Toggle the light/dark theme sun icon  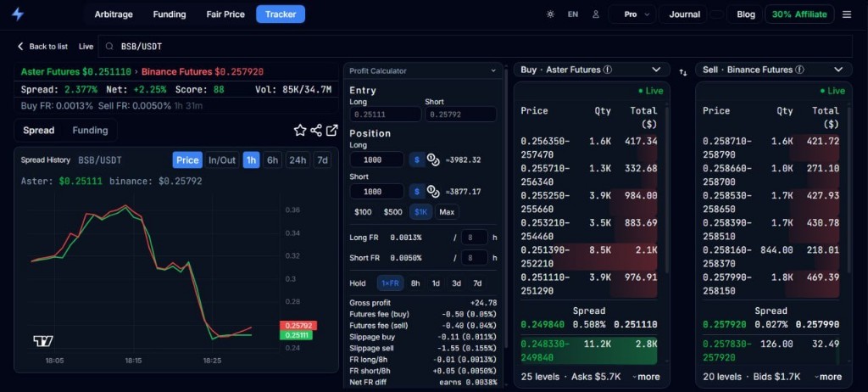pyautogui.click(x=550, y=14)
